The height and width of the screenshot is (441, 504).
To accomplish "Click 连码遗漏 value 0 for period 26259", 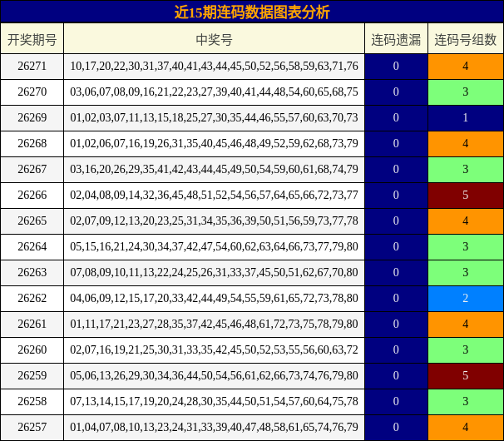I will 396,375.
